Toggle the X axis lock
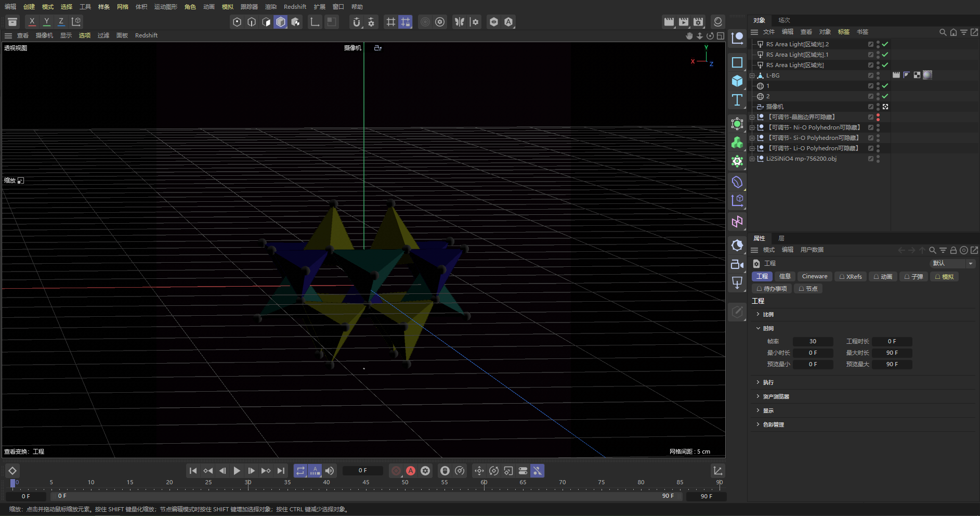The width and height of the screenshot is (980, 516). (32, 21)
